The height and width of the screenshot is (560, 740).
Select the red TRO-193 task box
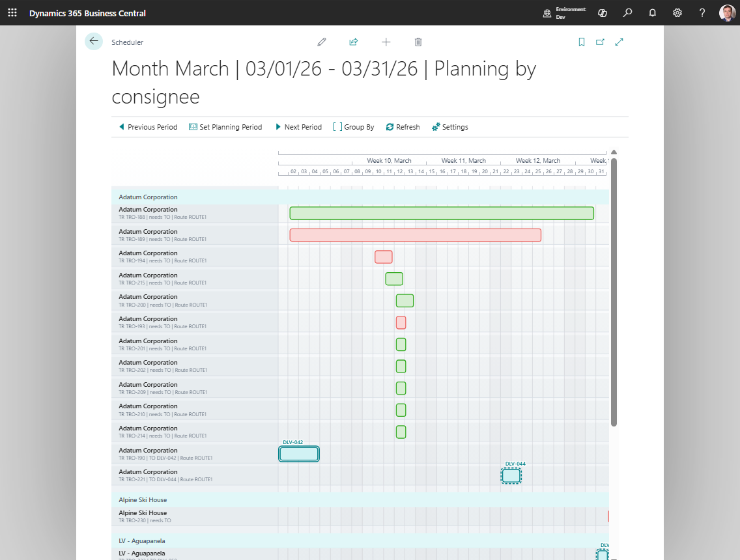401,323
